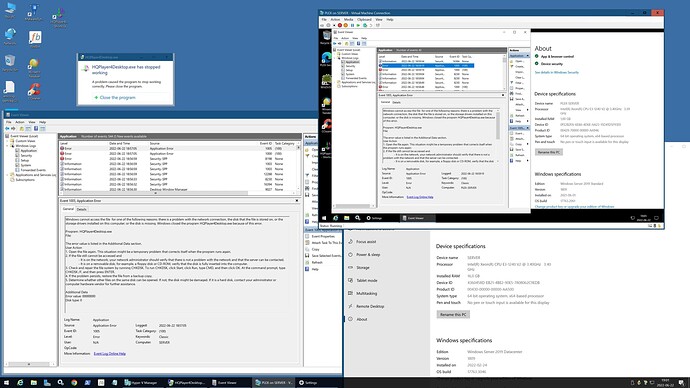Screen dimensions: 690x388
Task: Click VM guest Start button on taskbar
Action: pos(324,218)
